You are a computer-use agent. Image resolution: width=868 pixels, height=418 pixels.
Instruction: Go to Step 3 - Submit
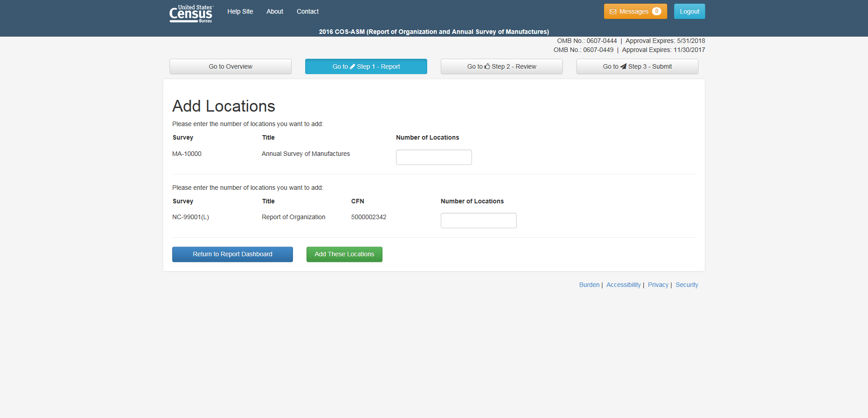point(637,66)
